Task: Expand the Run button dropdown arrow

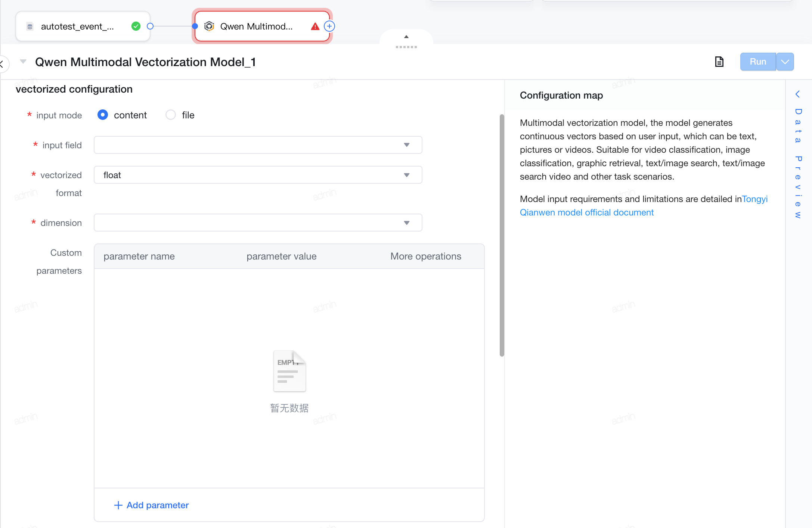Action: [785, 62]
